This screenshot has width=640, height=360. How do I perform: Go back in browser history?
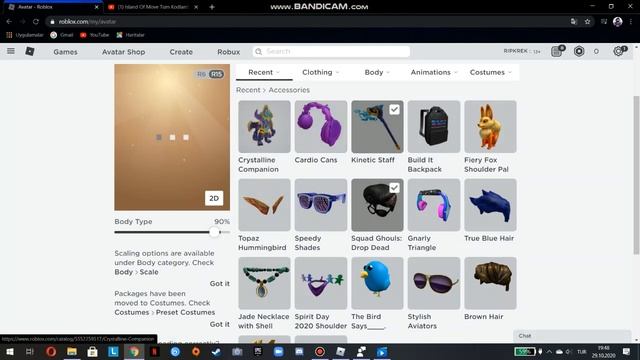point(9,22)
